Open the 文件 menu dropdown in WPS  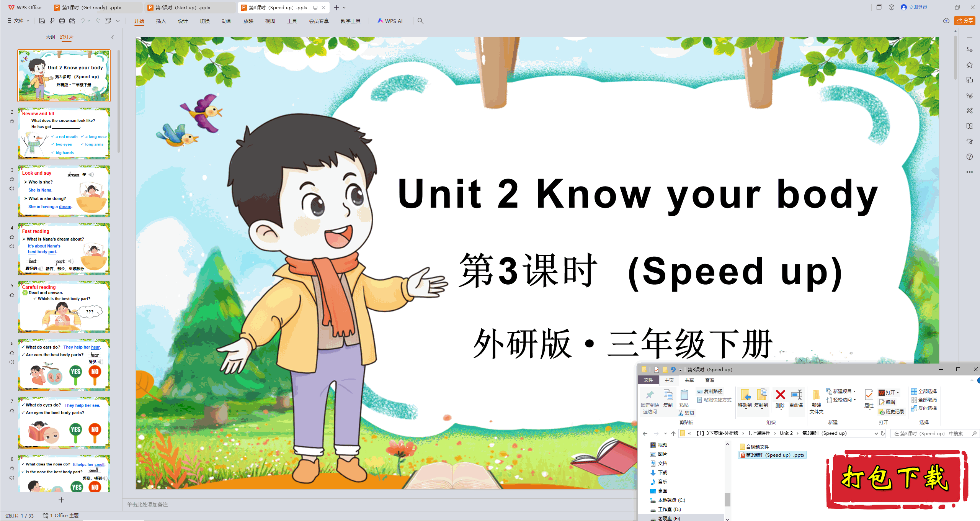tap(18, 21)
